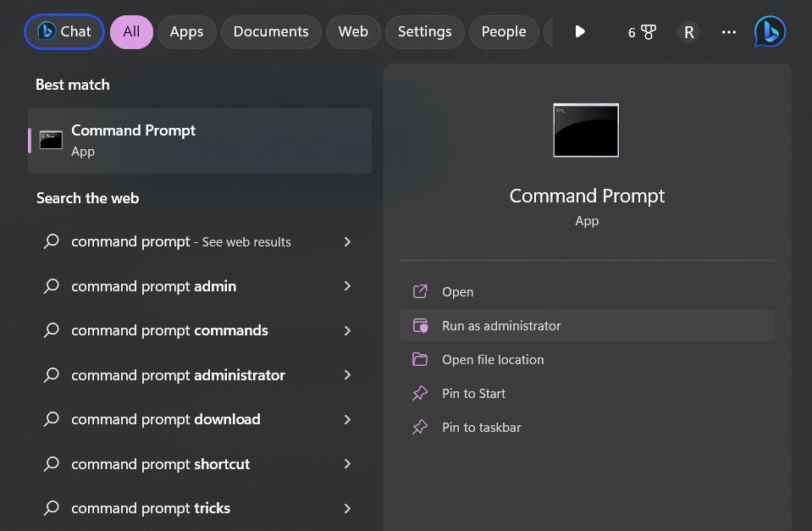This screenshot has height=531, width=812.
Task: Switch to the Settings filter tab
Action: tap(425, 31)
